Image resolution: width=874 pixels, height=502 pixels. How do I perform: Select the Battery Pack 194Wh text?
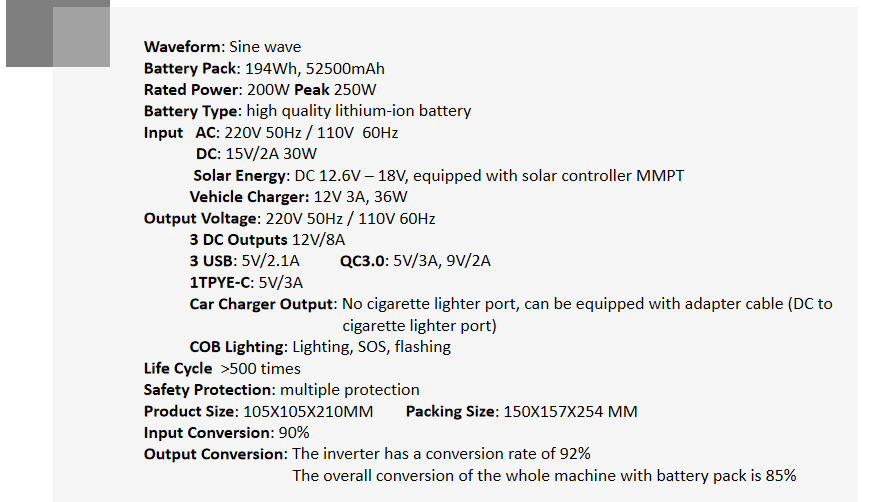tap(264, 69)
